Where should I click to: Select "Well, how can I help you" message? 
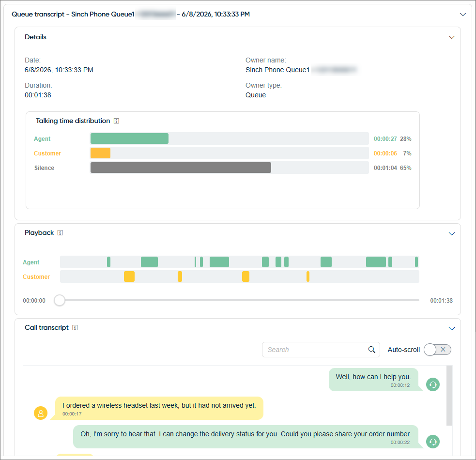click(x=373, y=380)
